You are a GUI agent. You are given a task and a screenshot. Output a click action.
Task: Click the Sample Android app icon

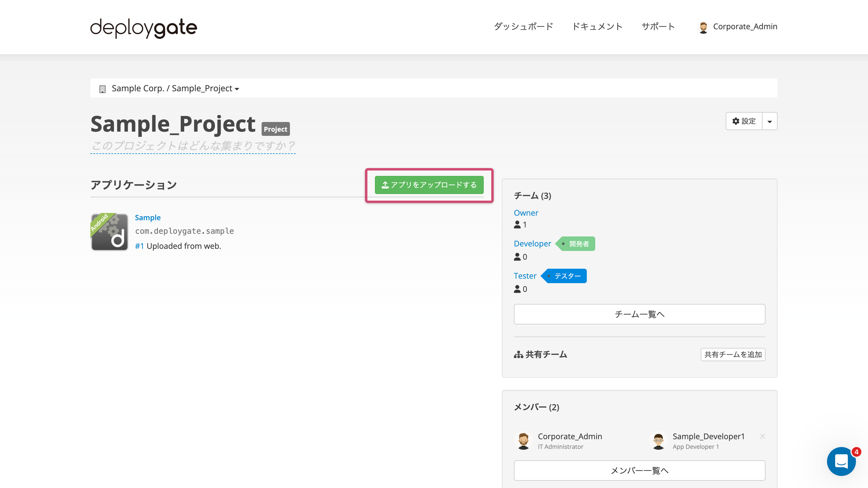pos(109,232)
